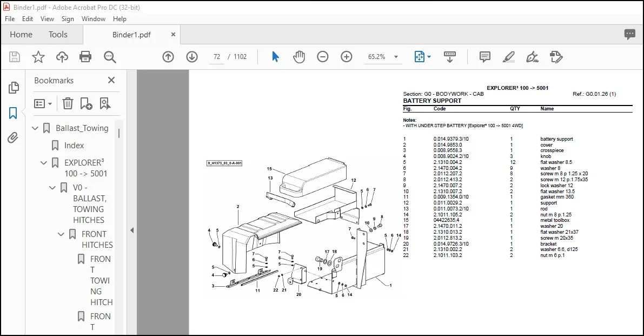
Task: Click part code 04422635.4
Action: coord(447,220)
